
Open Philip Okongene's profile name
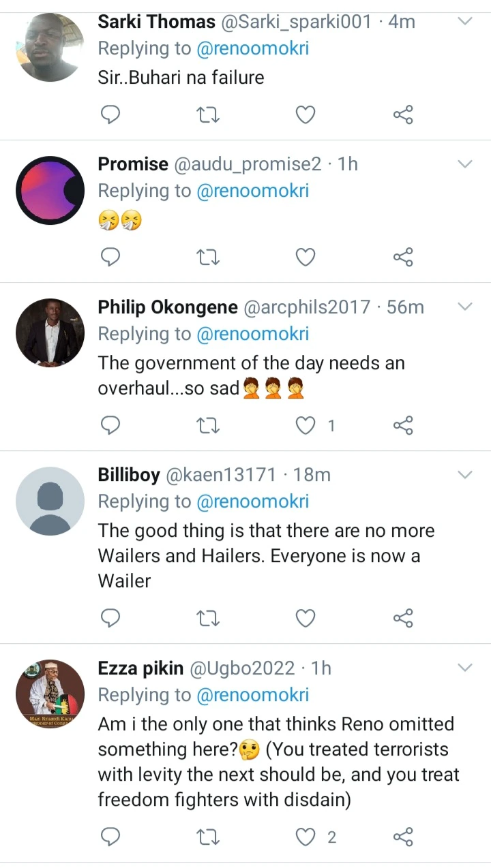point(168,307)
